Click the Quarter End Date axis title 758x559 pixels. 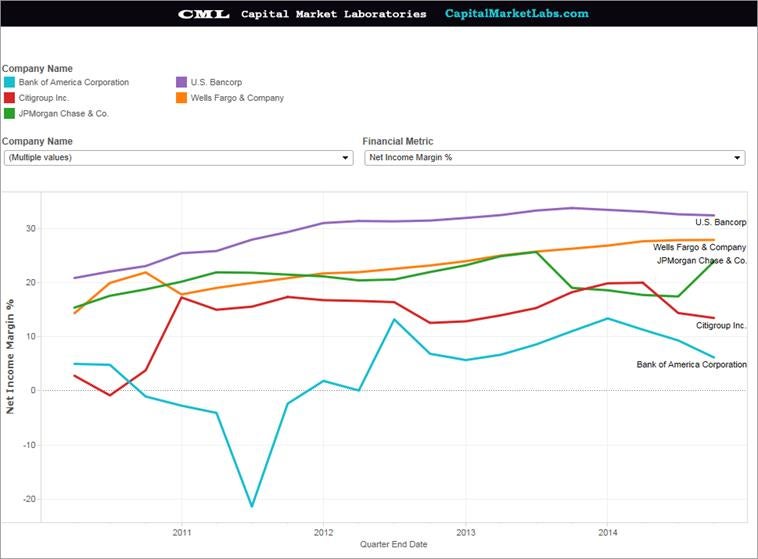pos(394,544)
